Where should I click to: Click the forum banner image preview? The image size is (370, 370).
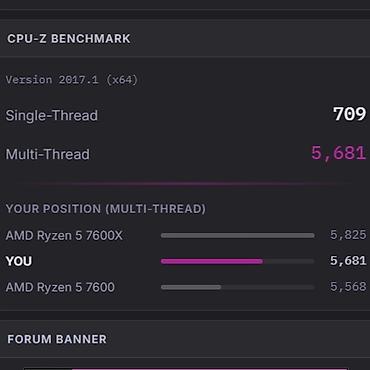(185, 369)
